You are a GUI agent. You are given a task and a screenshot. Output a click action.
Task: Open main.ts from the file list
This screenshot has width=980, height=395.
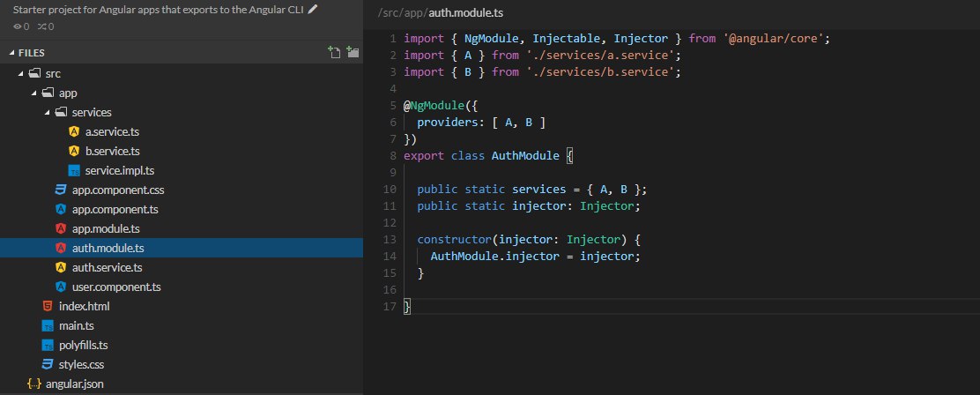[x=77, y=326]
